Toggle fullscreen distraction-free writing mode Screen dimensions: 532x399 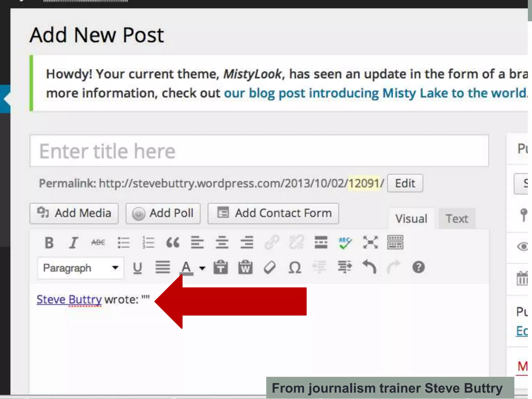(x=370, y=242)
